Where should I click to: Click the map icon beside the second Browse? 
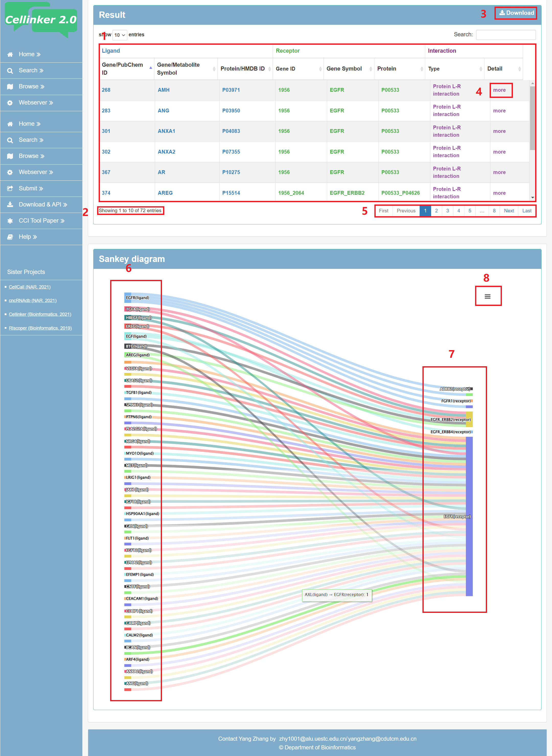click(x=10, y=156)
